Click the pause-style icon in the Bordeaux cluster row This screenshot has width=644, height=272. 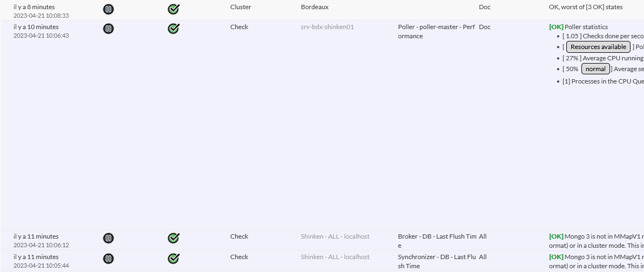[108, 9]
